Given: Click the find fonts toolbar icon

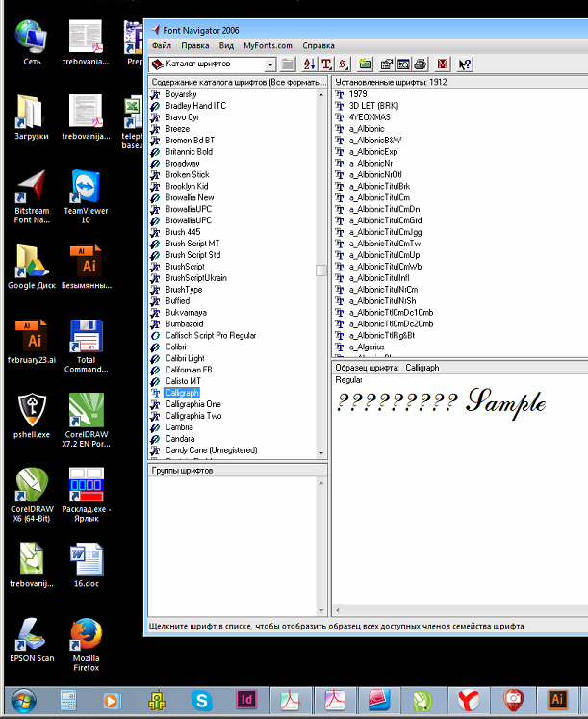Looking at the screenshot, I should point(403,64).
